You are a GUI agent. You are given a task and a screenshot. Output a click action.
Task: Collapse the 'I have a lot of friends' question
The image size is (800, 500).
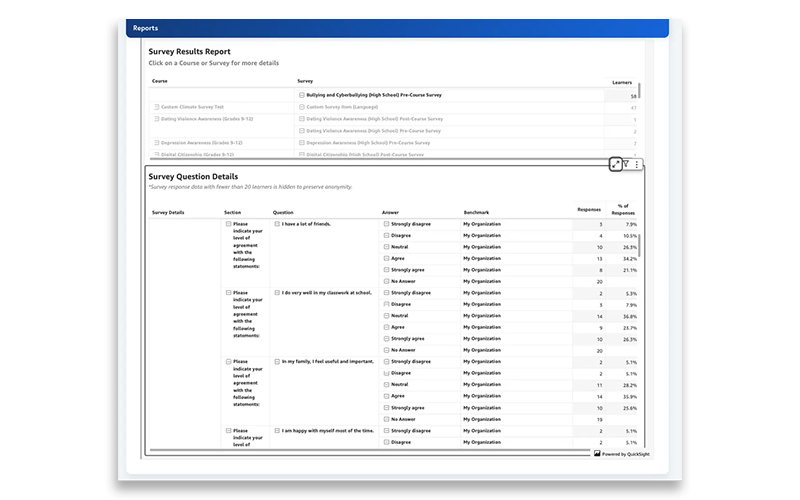click(277, 224)
